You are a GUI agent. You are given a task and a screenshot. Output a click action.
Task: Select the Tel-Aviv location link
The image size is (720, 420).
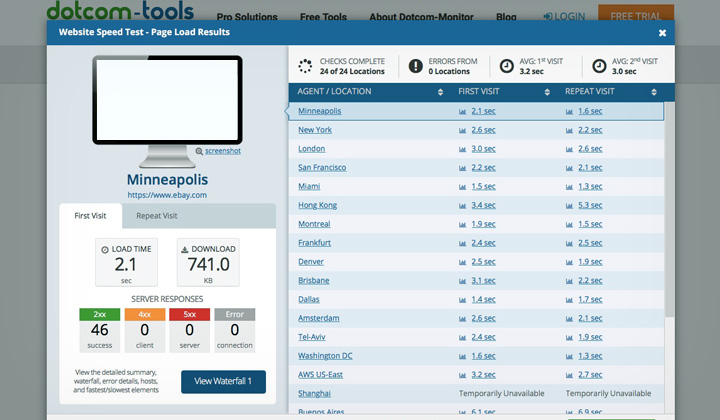[x=312, y=337]
